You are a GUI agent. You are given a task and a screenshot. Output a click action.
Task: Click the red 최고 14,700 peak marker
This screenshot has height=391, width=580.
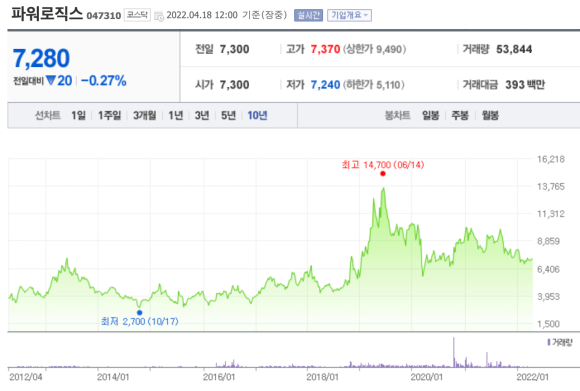pyautogui.click(x=383, y=173)
